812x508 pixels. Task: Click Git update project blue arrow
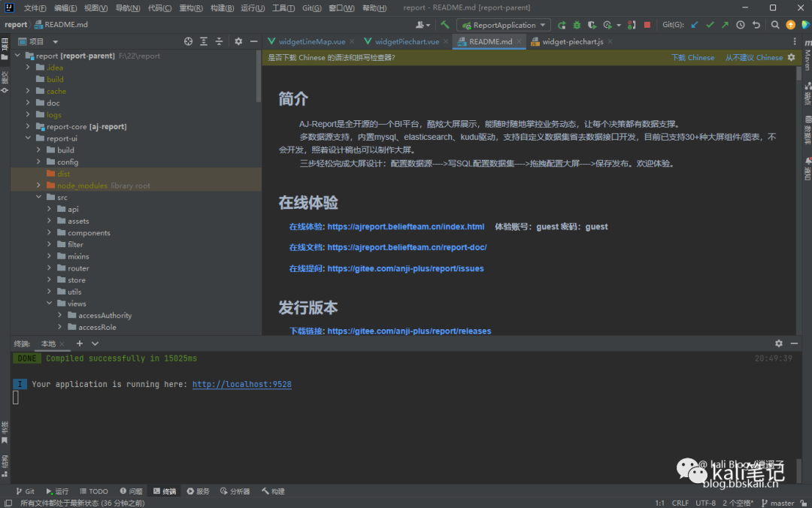[x=695, y=25]
